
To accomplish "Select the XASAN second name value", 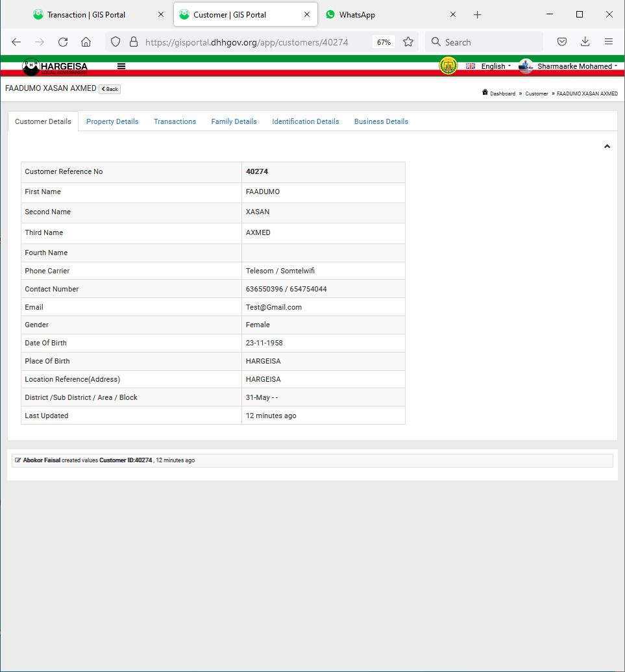I will tap(258, 212).
